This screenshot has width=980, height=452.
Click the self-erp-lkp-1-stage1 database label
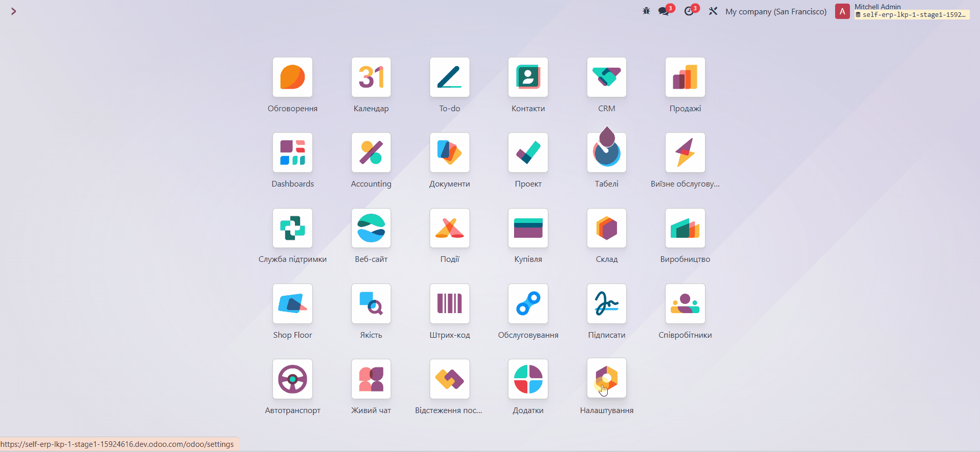click(x=911, y=15)
